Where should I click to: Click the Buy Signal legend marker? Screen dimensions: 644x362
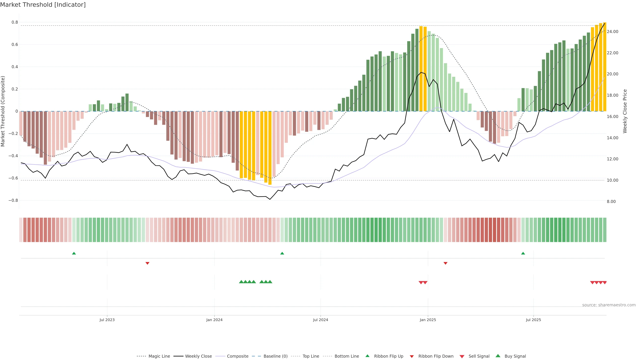click(x=498, y=356)
